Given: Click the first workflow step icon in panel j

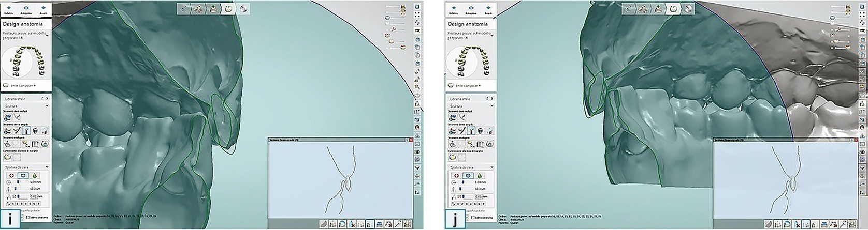Looking at the screenshot, I should click(x=629, y=8).
